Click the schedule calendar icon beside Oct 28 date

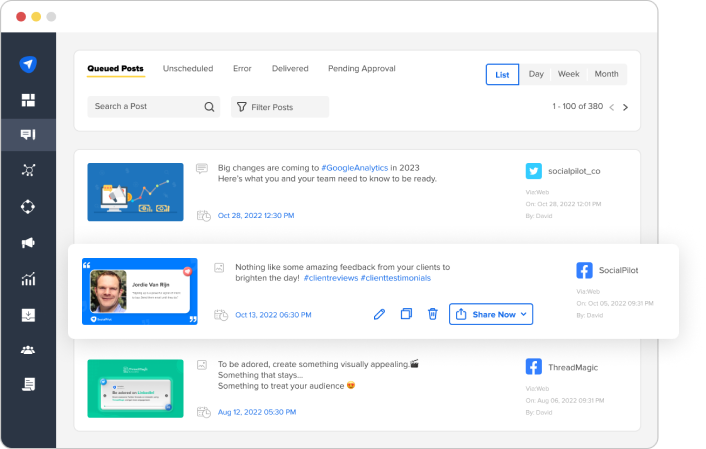click(x=204, y=216)
